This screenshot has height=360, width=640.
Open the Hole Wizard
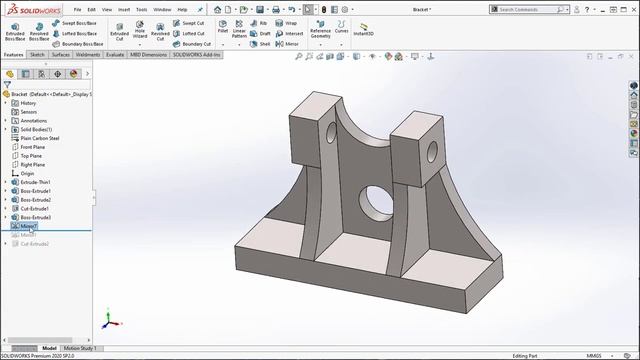coord(140,29)
